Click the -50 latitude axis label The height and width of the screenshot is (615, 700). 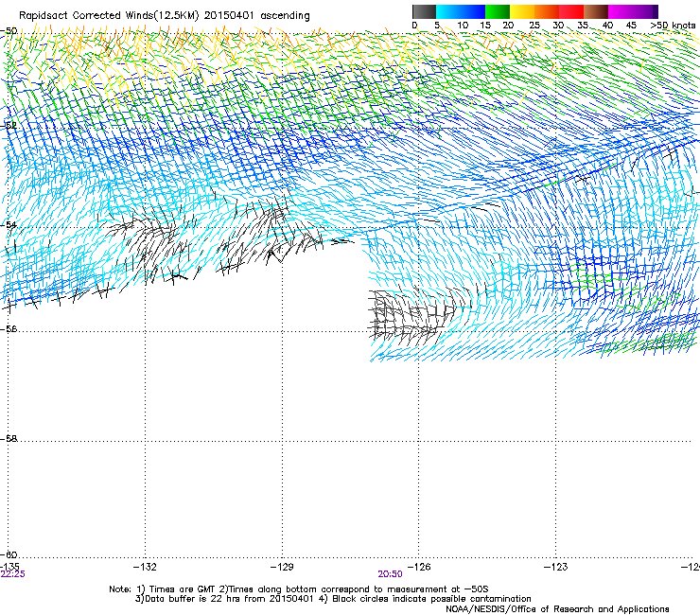9,31
